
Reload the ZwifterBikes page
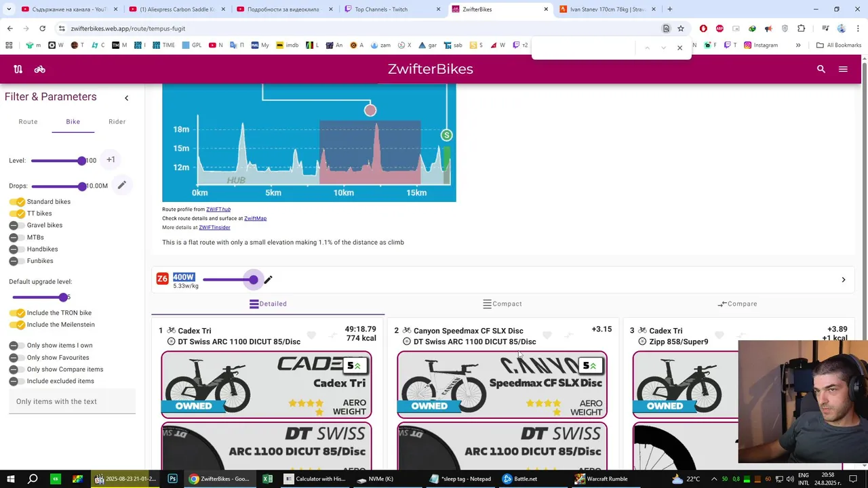[x=42, y=28]
